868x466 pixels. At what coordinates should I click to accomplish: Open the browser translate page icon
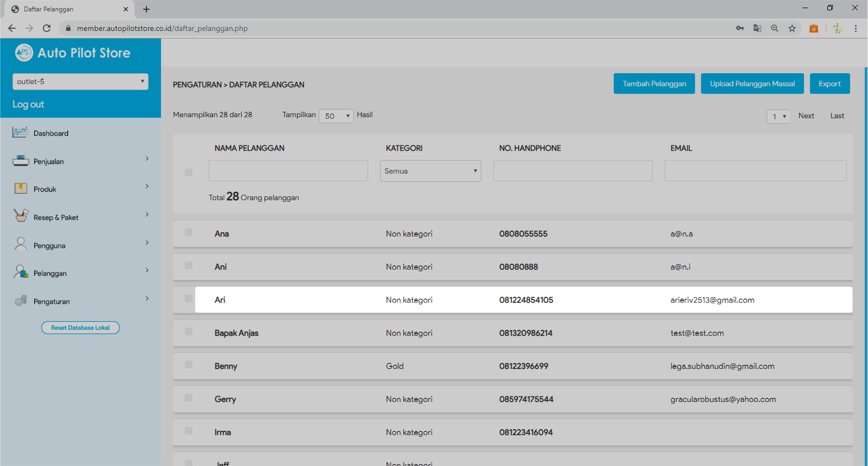click(x=757, y=28)
